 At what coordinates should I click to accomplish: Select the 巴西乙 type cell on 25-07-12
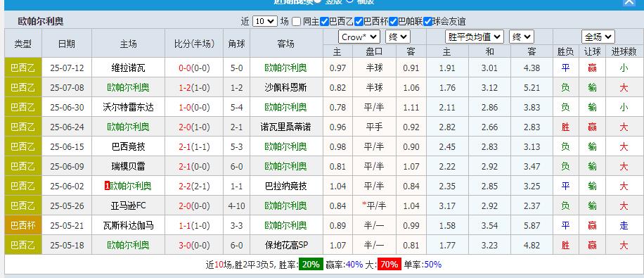click(x=23, y=68)
